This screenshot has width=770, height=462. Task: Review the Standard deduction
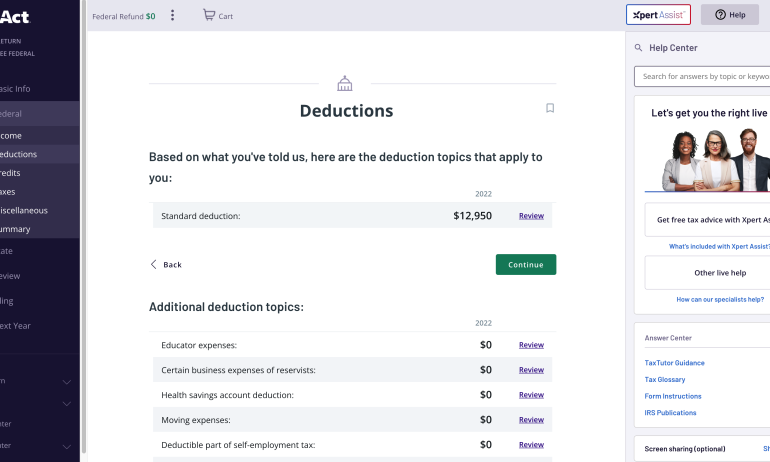click(x=531, y=216)
